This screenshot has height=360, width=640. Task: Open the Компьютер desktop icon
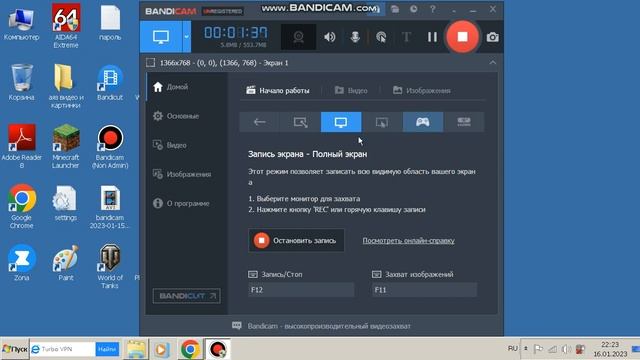[21, 24]
